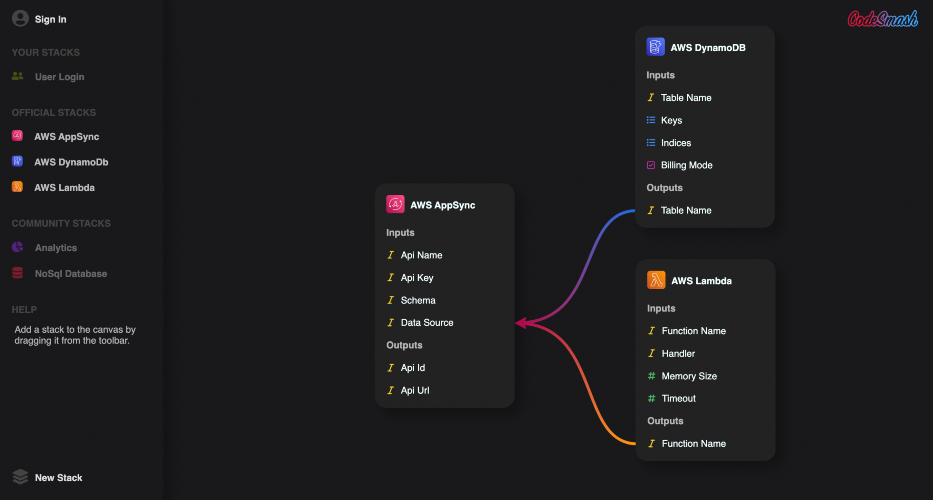Click the Schema text-type icon
The height and width of the screenshot is (500, 933).
point(390,300)
